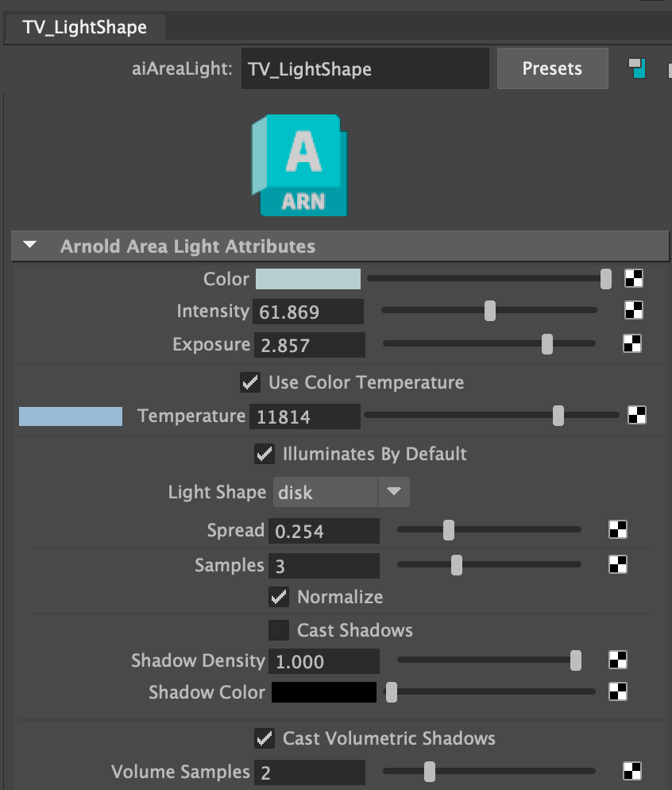Uncheck the Normalize option

pos(279,596)
